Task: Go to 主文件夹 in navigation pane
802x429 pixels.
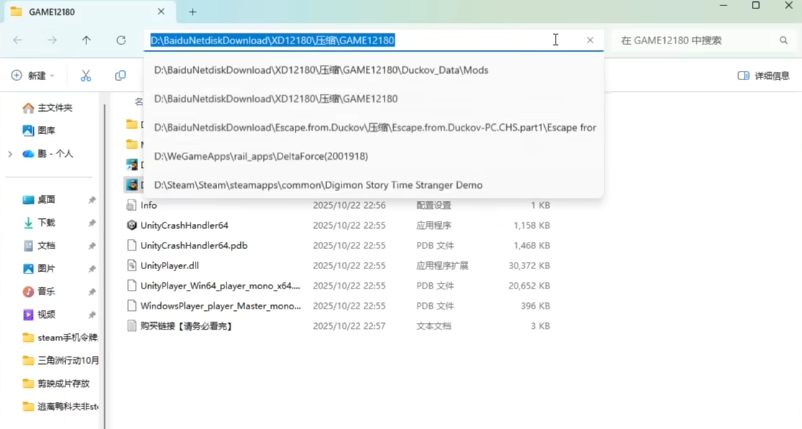Action: [x=54, y=107]
